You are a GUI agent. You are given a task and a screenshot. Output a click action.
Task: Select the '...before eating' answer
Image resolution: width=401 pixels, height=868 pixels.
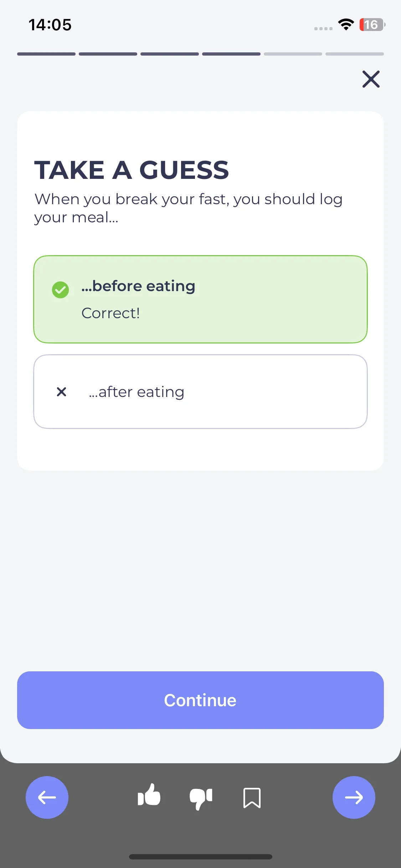[200, 299]
